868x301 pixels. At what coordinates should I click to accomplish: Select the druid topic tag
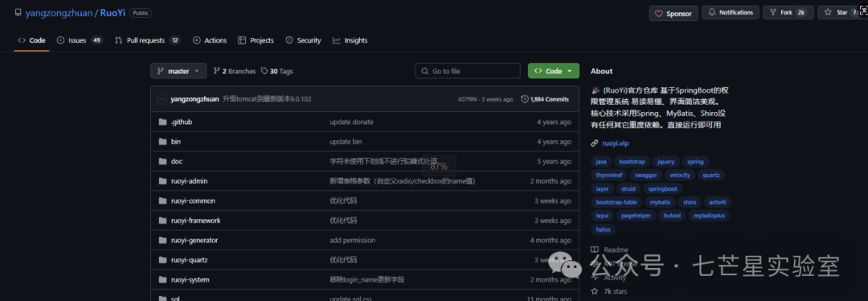(628, 188)
